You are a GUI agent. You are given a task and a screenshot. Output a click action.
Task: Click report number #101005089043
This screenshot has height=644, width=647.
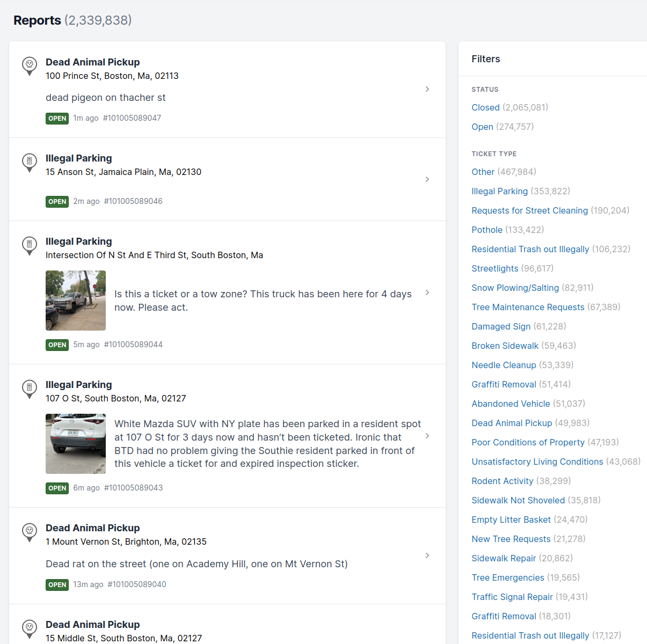coord(133,488)
